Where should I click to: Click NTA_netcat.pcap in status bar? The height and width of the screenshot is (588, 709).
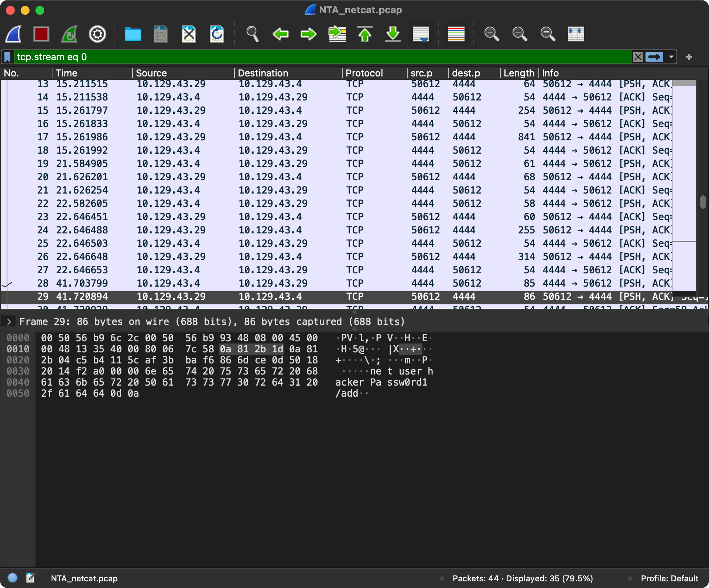[84, 578]
